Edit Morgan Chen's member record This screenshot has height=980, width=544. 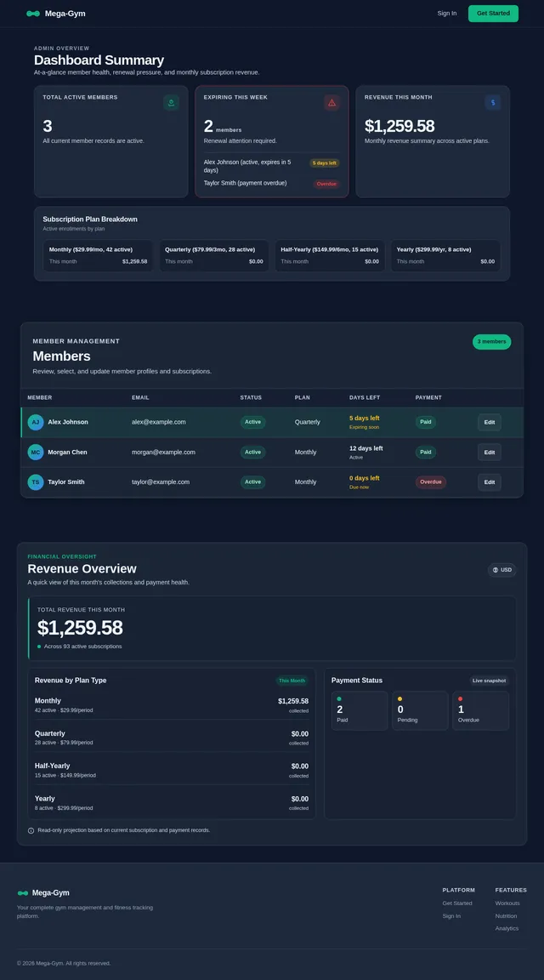click(490, 453)
